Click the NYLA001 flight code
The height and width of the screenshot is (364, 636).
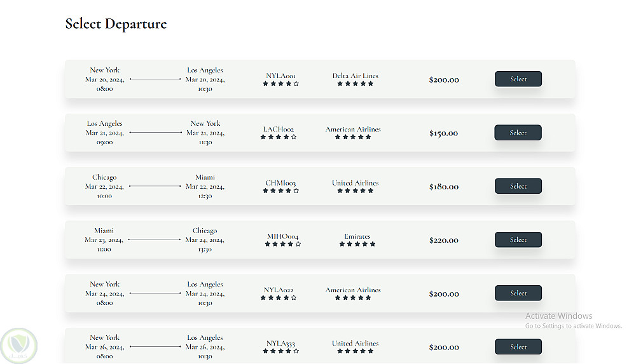(x=280, y=76)
